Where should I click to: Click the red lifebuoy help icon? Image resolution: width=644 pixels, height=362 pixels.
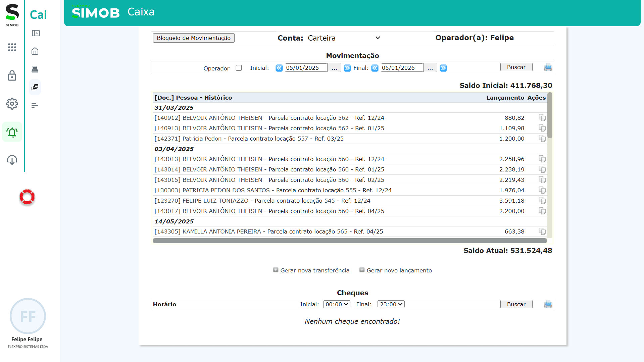point(27,197)
